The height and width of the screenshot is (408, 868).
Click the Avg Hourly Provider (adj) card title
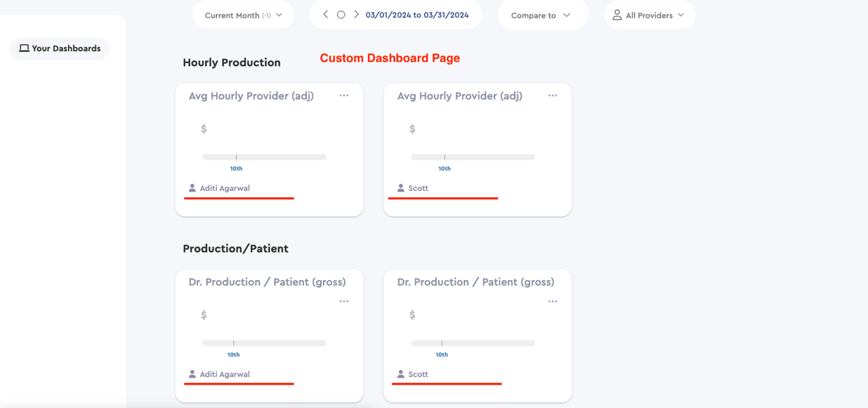[251, 95]
